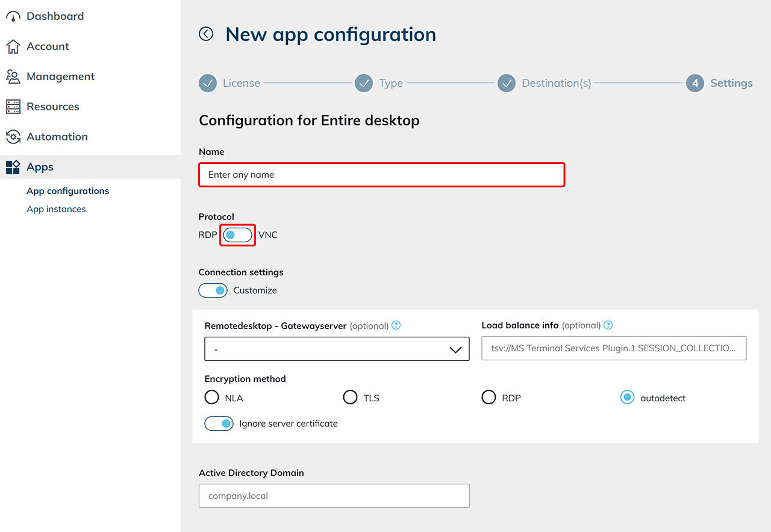Switch the Protocol toggle to VNC

tap(237, 235)
